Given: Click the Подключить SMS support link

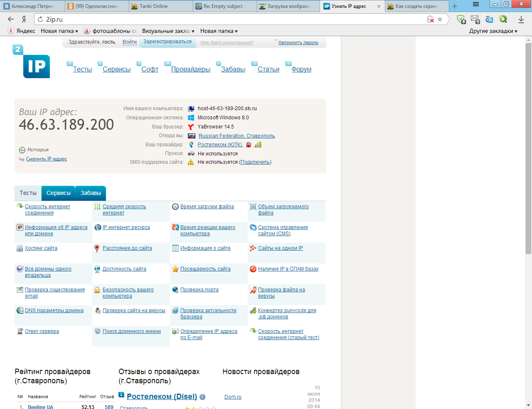Looking at the screenshot, I should click(255, 162).
